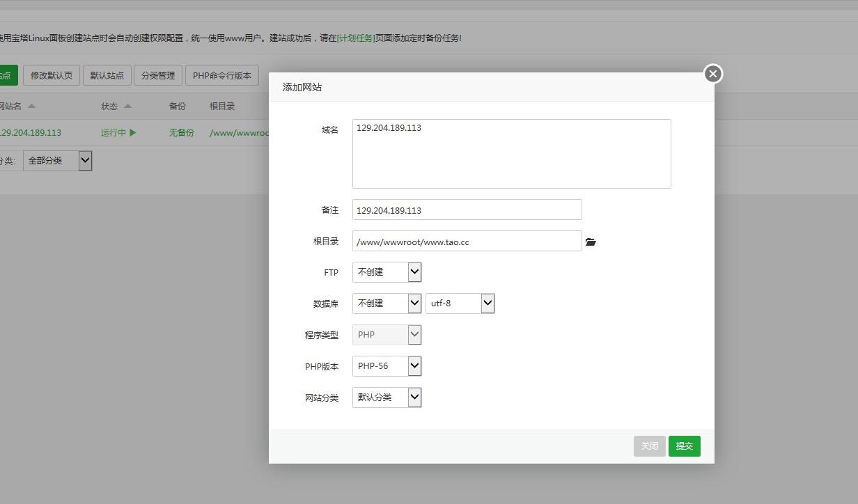858x504 pixels.
Task: Open the FTP creation dropdown
Action: coord(387,272)
